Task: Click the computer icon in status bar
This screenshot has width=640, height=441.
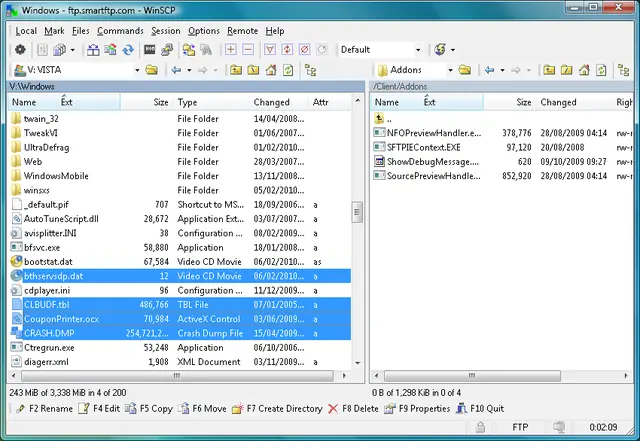Action: (559, 427)
